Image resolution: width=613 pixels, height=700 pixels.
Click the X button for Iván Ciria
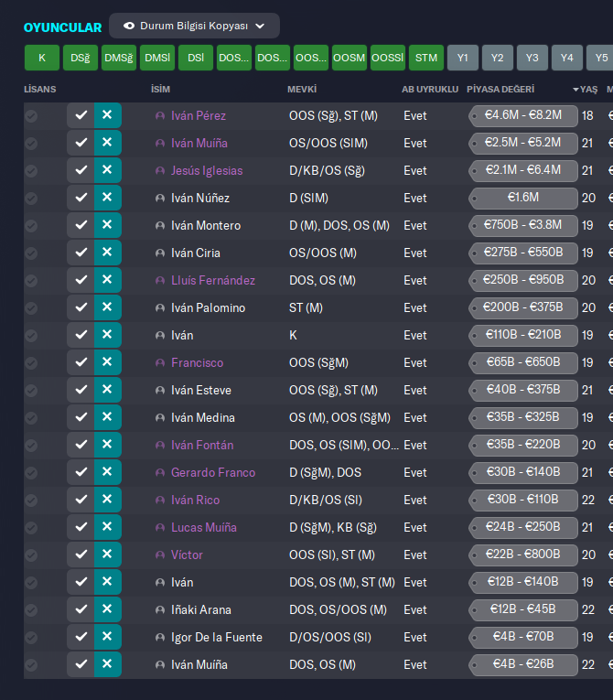[x=108, y=253]
